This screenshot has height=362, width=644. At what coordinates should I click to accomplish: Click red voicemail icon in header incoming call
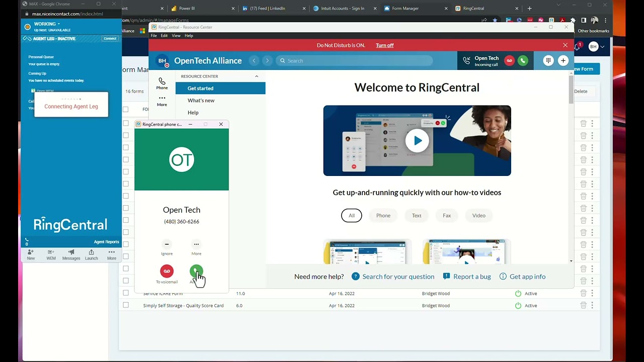point(509,61)
